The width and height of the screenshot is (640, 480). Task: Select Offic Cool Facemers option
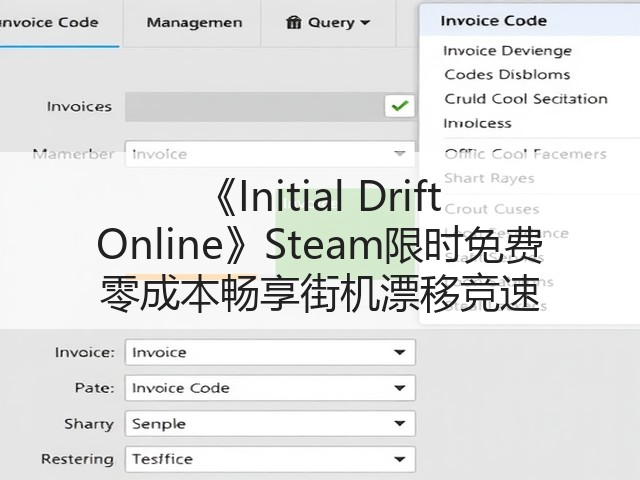point(525,154)
